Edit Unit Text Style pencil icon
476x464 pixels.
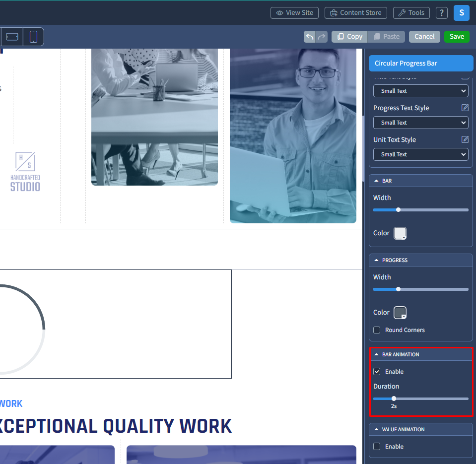tap(465, 139)
